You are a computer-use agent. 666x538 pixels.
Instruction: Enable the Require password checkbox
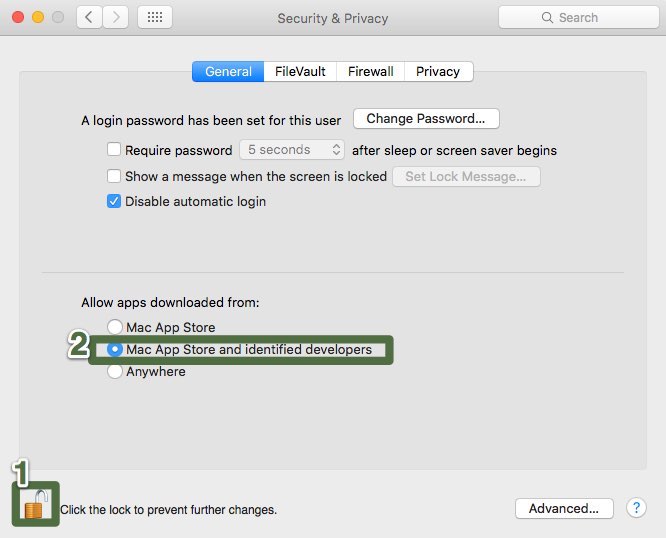tap(114, 150)
